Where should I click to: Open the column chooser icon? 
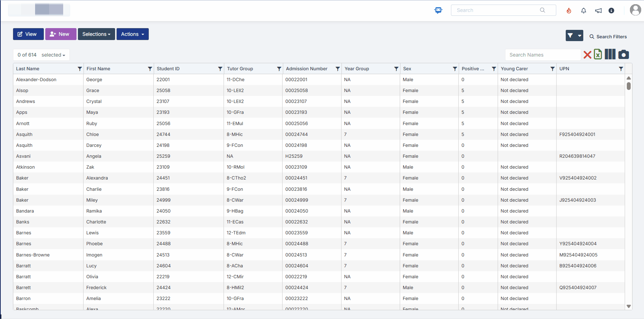pyautogui.click(x=610, y=54)
